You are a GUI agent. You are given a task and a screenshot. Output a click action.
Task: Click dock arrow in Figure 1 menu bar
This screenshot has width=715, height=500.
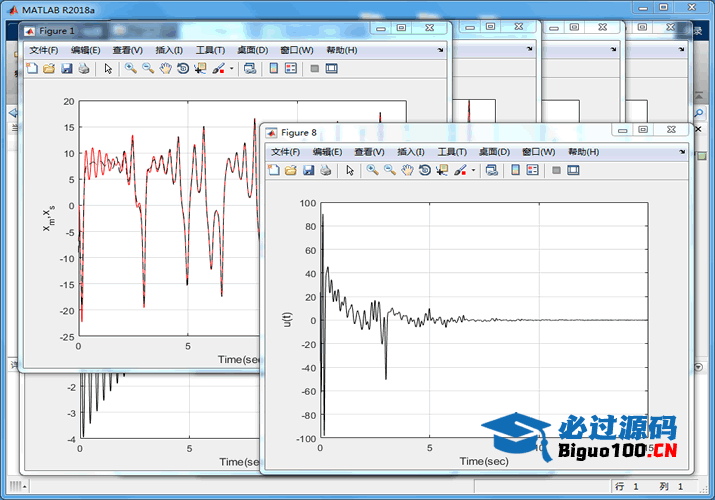440,50
